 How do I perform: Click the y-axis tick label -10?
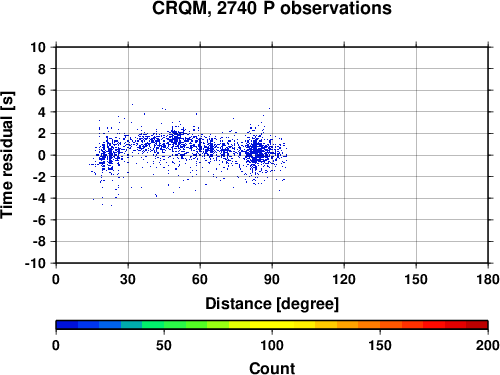[x=35, y=263]
